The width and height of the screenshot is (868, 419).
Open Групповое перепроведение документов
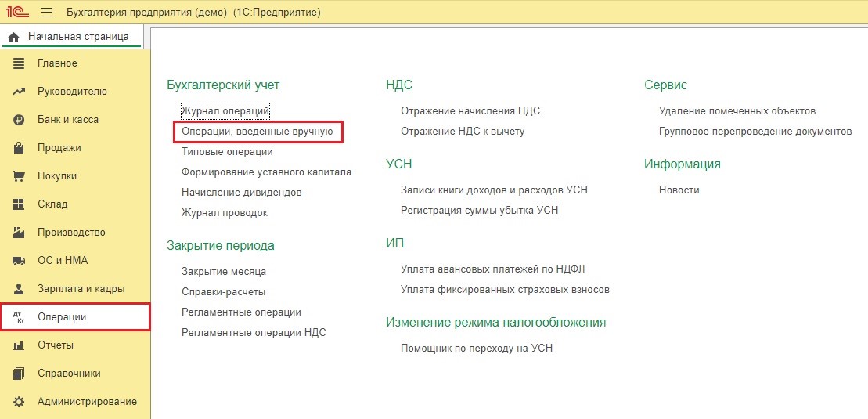[x=755, y=132]
